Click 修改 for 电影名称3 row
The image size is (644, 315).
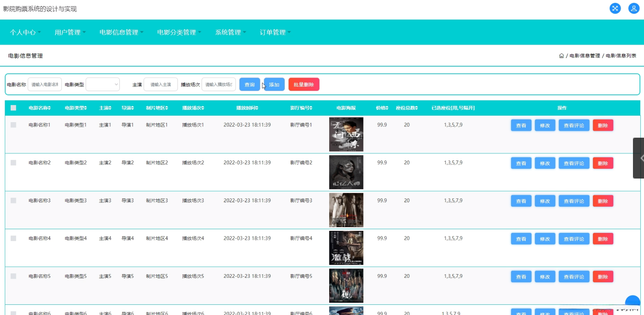545,201
